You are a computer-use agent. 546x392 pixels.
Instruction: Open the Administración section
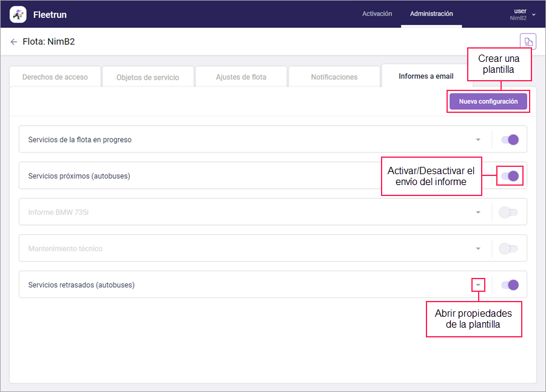coord(431,13)
